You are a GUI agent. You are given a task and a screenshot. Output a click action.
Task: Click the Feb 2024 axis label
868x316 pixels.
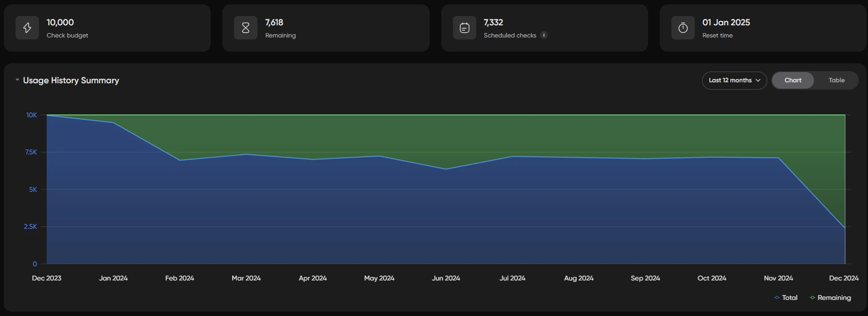click(180, 278)
